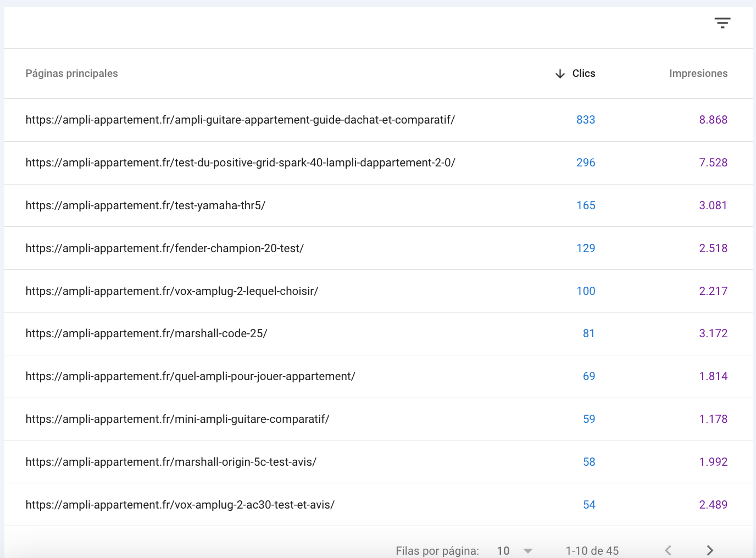The width and height of the screenshot is (756, 558).
Task: Click the 165 clicks value
Action: pos(586,205)
